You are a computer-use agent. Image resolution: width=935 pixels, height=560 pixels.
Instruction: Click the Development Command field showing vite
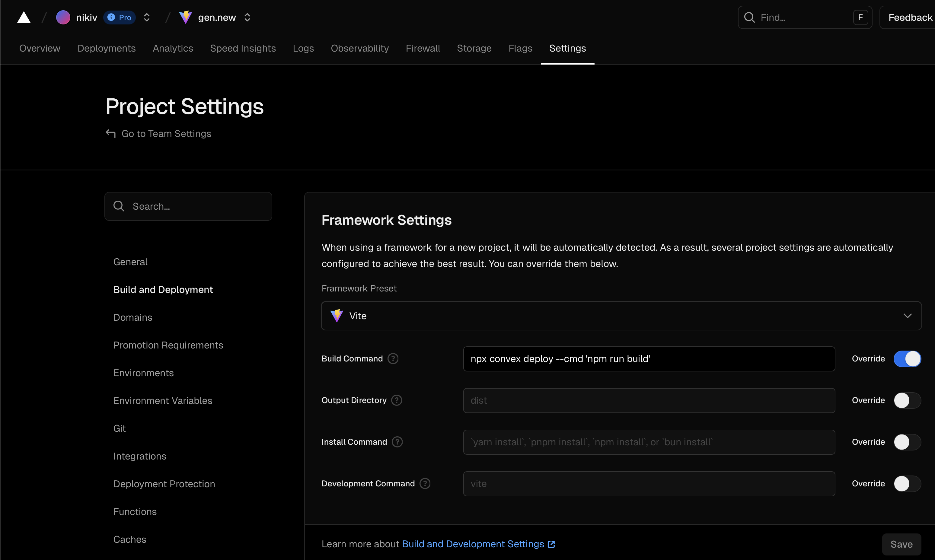pos(649,484)
